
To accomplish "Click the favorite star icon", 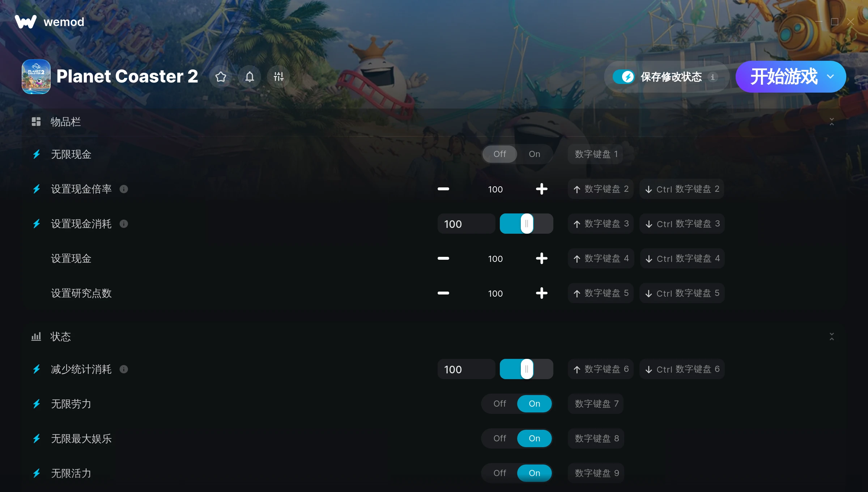I will coord(221,77).
